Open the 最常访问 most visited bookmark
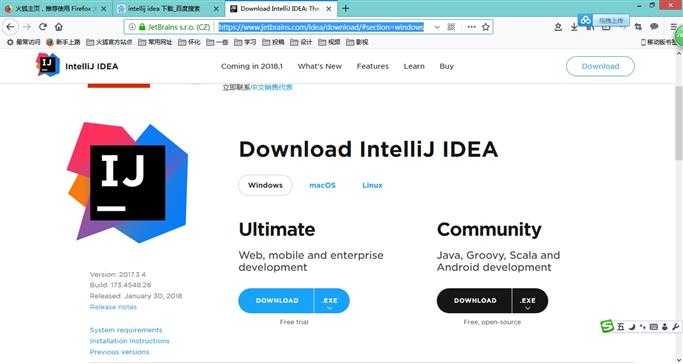This screenshot has height=364, width=683. click(x=24, y=42)
